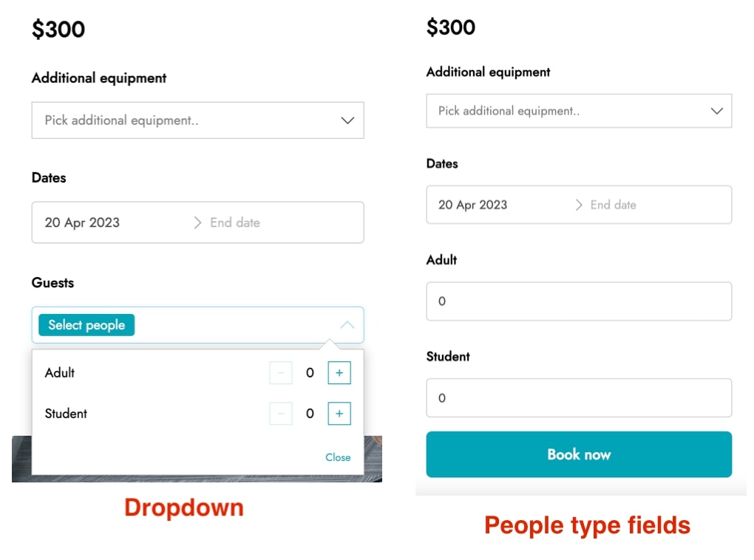Collapse the Guests dropdown using the up chevron

point(347,325)
